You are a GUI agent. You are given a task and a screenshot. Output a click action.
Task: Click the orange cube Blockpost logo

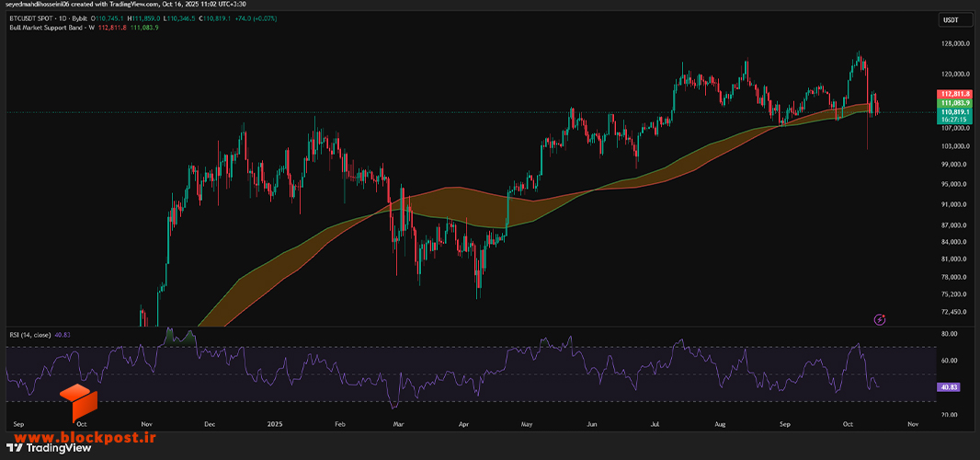[x=79, y=402]
